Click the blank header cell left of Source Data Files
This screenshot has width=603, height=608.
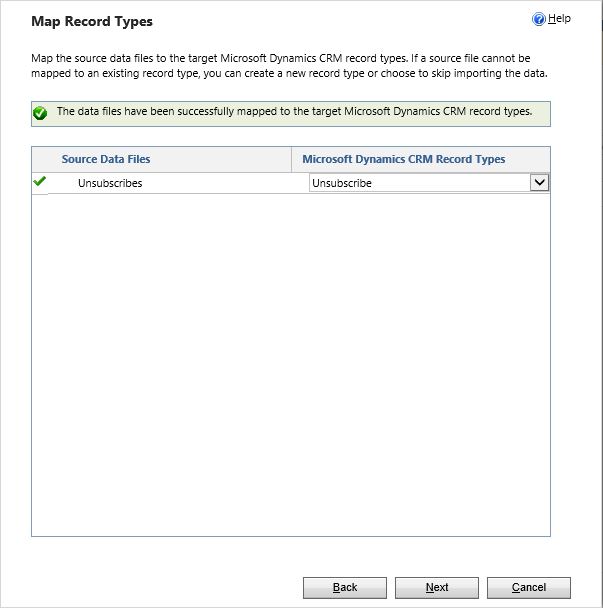coord(42,159)
